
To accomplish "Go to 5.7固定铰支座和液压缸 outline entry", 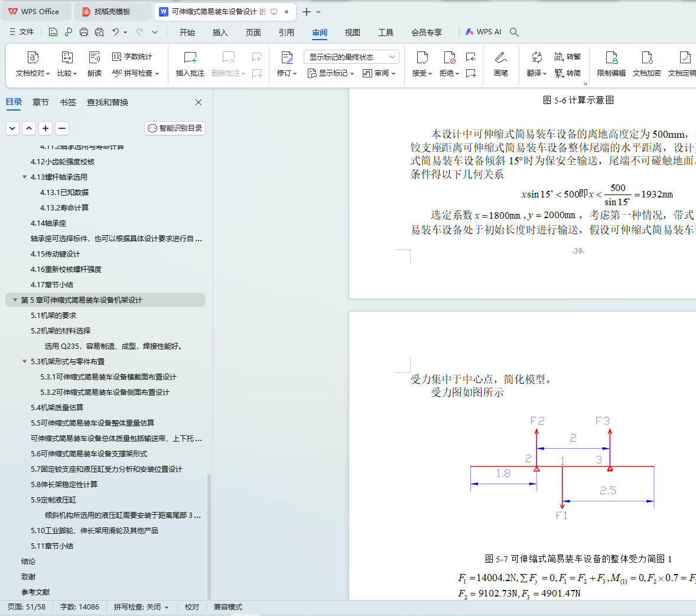I will [106, 469].
